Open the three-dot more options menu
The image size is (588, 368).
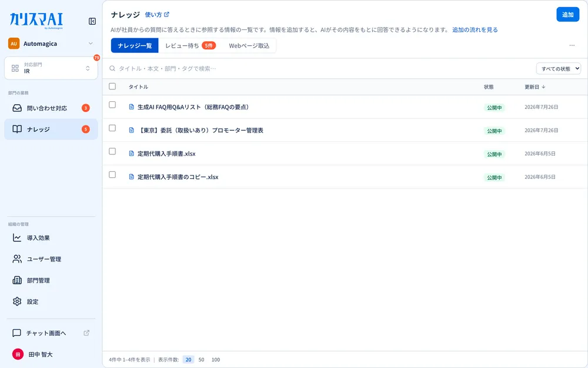click(x=572, y=45)
